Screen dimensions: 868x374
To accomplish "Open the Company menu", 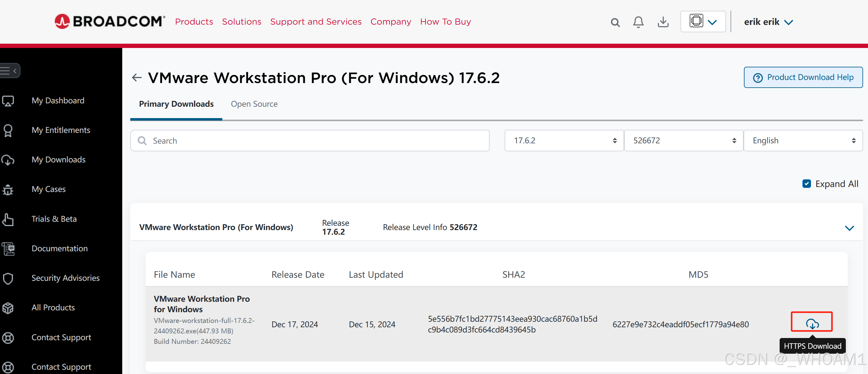I will [391, 22].
